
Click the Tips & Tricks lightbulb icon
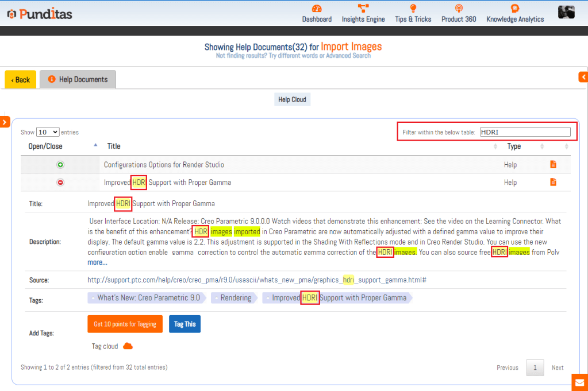click(413, 9)
